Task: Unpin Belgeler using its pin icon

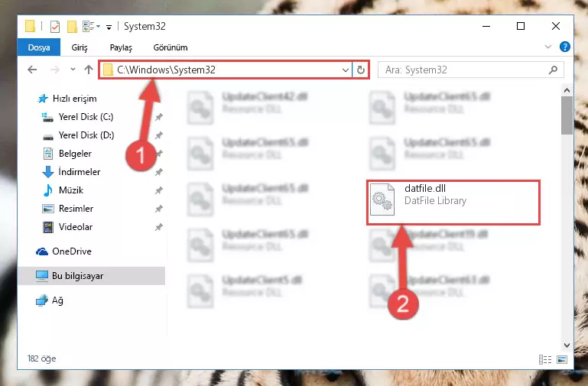Action: point(159,154)
